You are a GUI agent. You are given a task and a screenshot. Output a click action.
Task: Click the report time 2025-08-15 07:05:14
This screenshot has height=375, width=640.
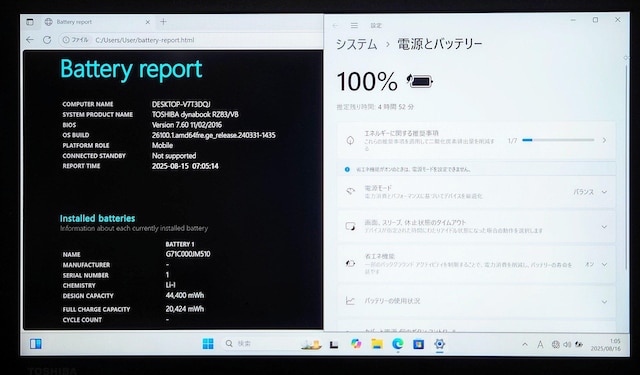(185, 166)
